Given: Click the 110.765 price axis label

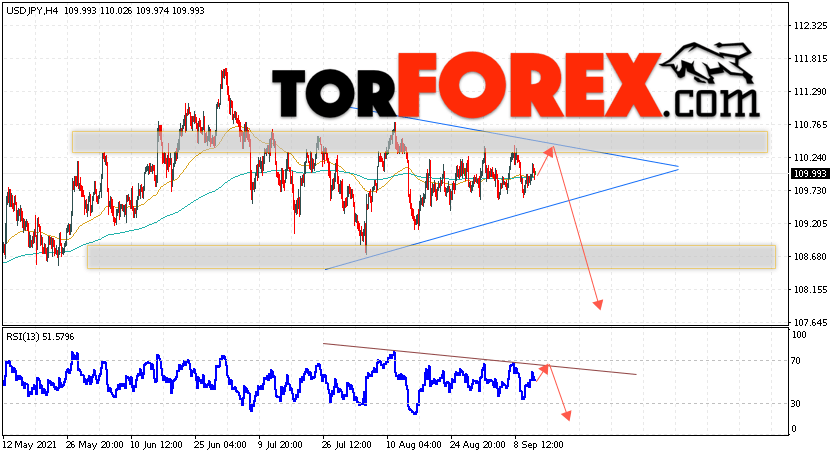Looking at the screenshot, I should point(810,125).
